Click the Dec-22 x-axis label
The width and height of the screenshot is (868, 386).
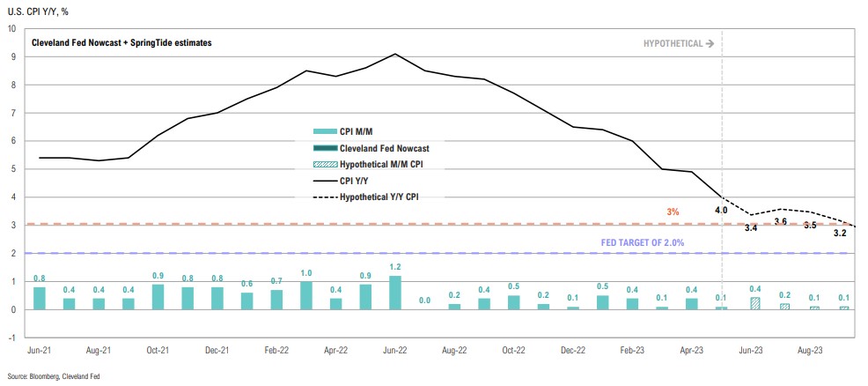click(x=573, y=350)
